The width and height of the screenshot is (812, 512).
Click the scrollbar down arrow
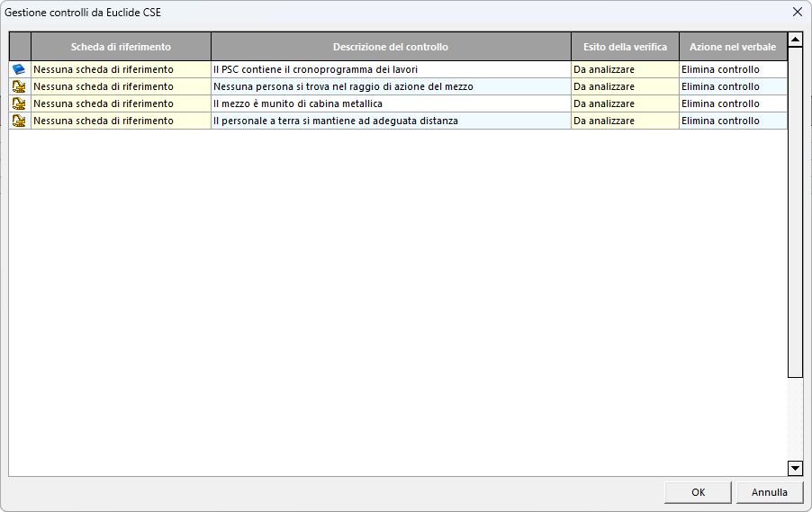coord(795,468)
